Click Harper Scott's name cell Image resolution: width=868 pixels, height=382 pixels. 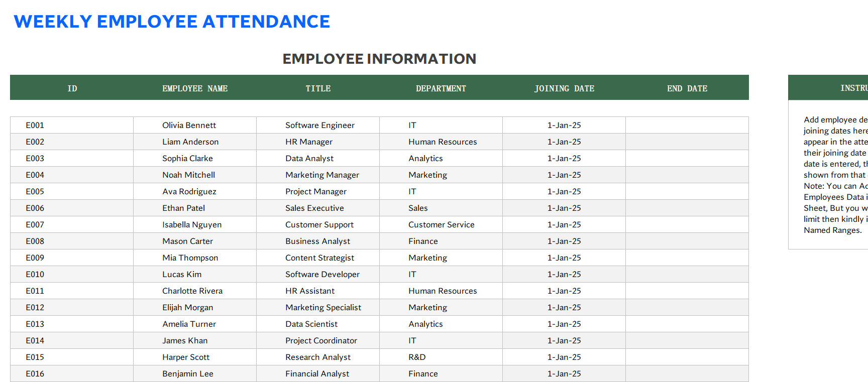[x=195, y=357]
